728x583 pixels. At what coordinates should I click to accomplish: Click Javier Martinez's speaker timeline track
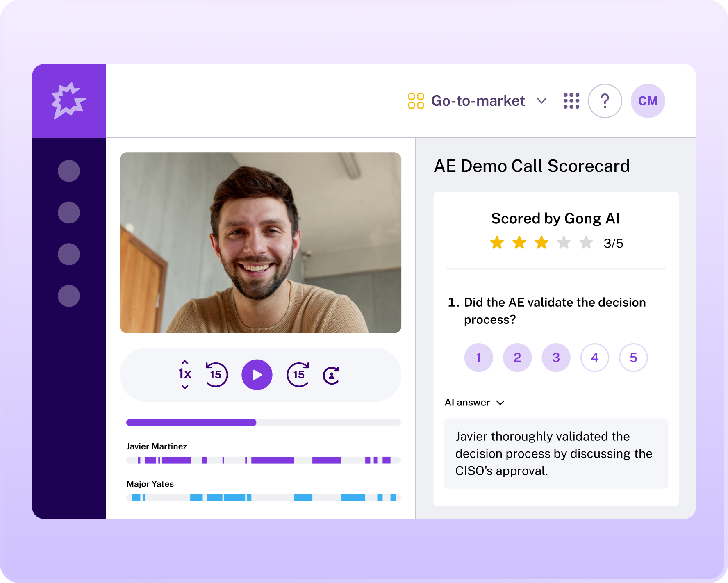(264, 460)
